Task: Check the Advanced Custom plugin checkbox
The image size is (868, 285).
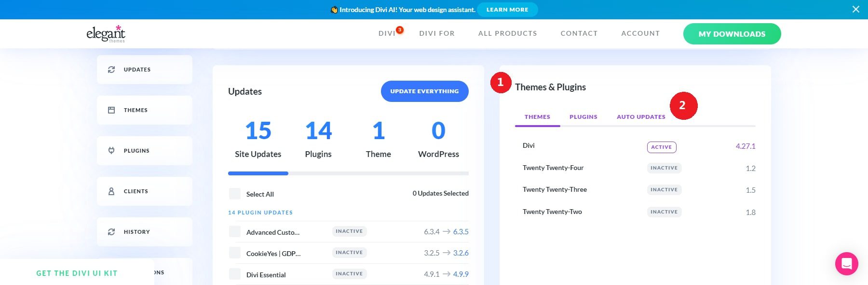Action: click(x=235, y=231)
